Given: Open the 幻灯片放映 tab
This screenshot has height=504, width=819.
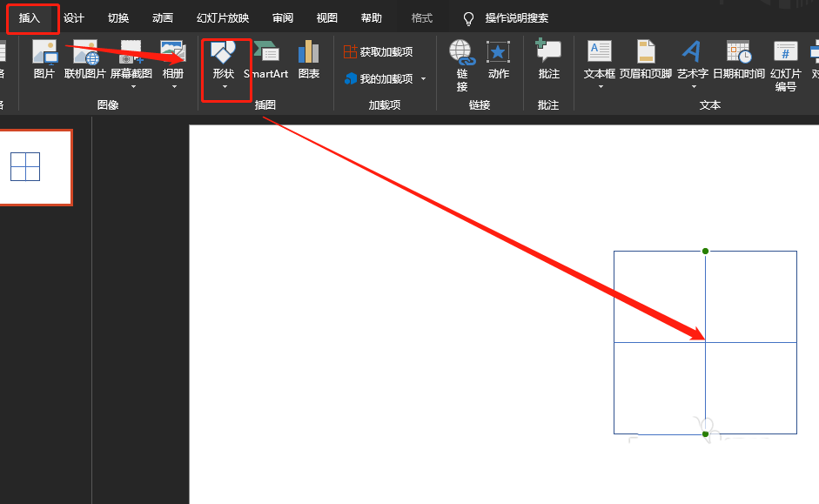Looking at the screenshot, I should (x=223, y=18).
